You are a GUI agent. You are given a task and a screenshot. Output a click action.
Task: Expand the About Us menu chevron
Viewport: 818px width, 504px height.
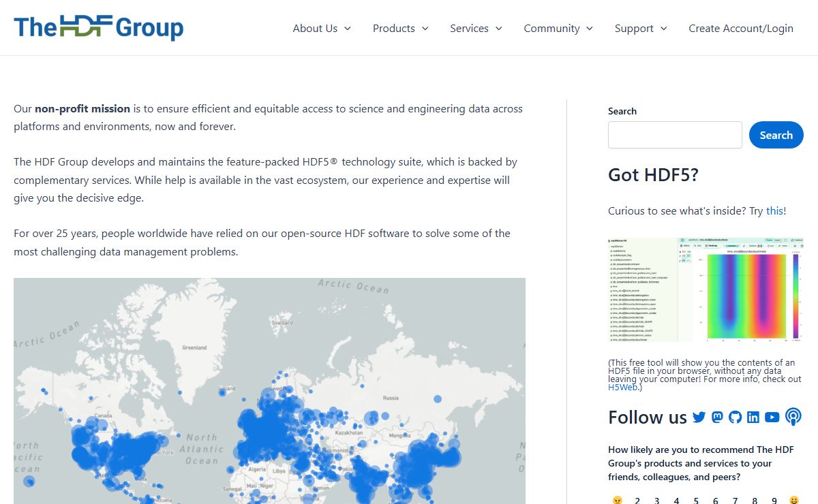coord(348,29)
